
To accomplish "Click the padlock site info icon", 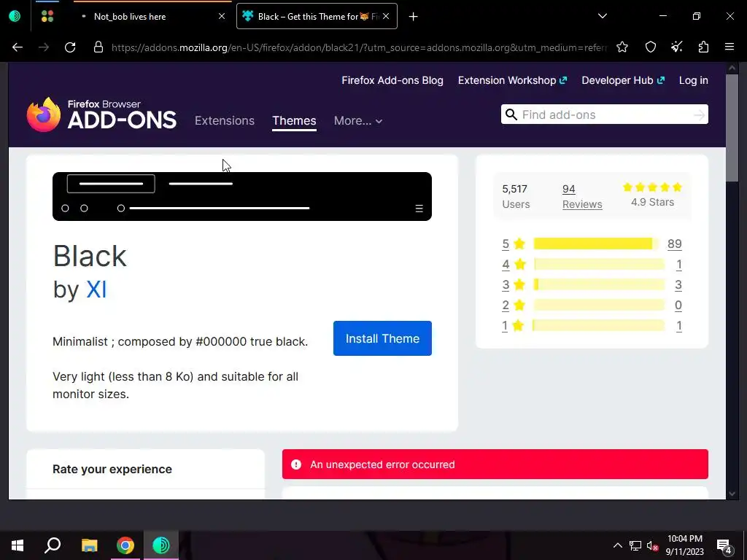I will click(x=98, y=47).
